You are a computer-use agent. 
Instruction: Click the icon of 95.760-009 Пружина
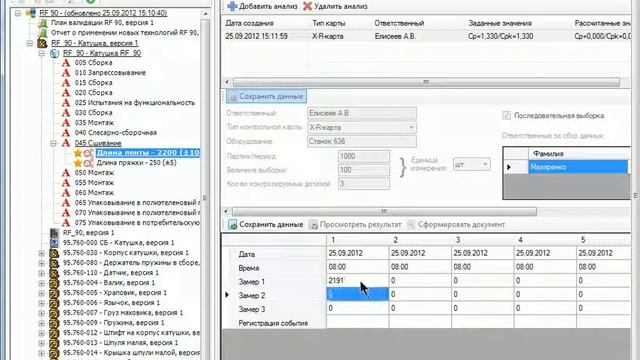(x=54, y=322)
